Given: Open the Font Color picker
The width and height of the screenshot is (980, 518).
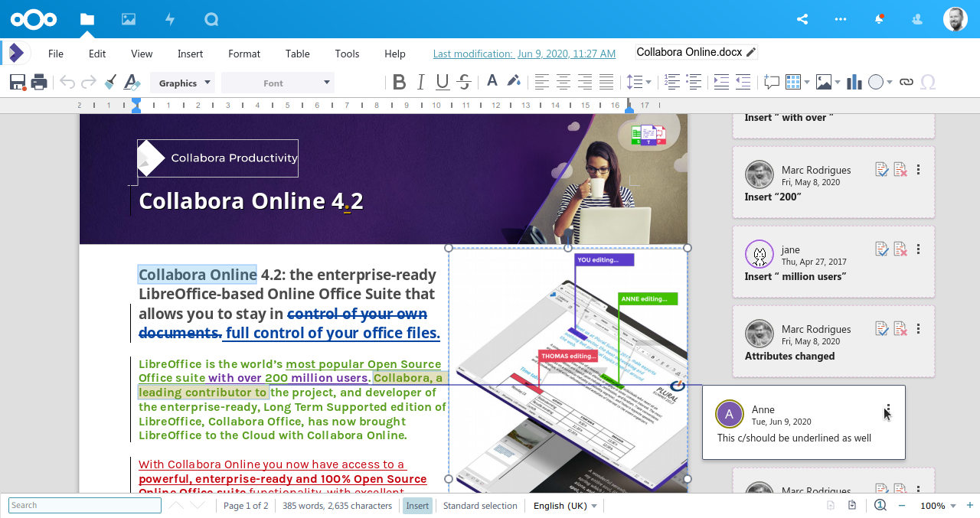Looking at the screenshot, I should click(492, 81).
